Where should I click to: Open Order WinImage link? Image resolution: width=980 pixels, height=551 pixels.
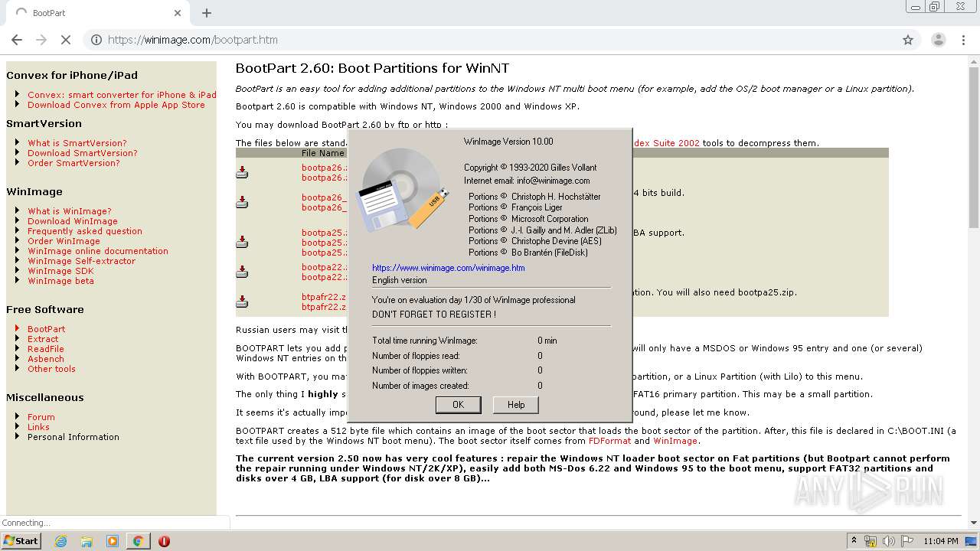[64, 241]
